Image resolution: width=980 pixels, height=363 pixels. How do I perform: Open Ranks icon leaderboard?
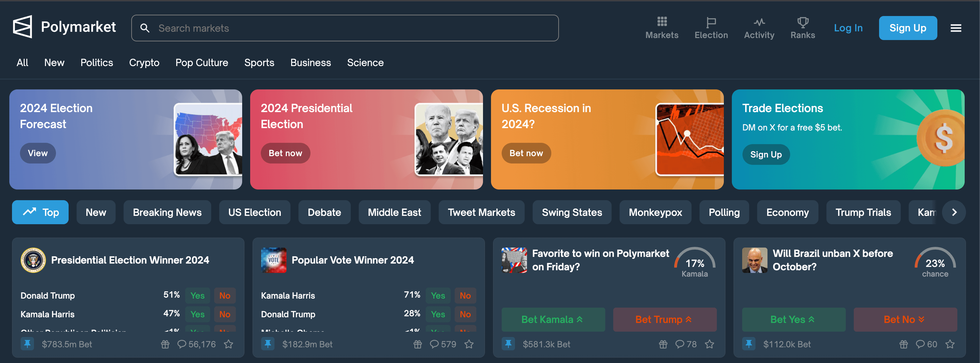(802, 28)
